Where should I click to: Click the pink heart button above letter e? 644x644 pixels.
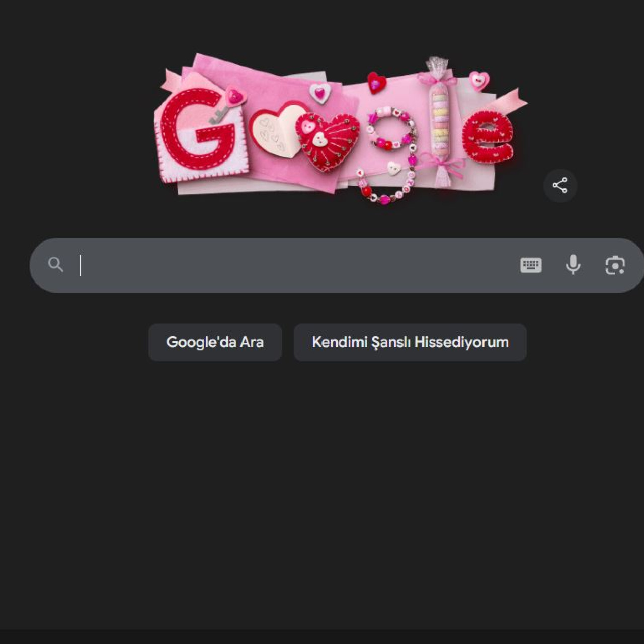tap(479, 80)
